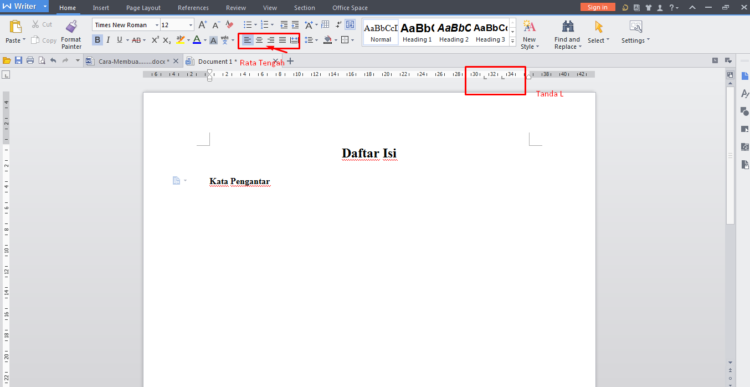
Task: Toggle Italic formatting
Action: (108, 40)
